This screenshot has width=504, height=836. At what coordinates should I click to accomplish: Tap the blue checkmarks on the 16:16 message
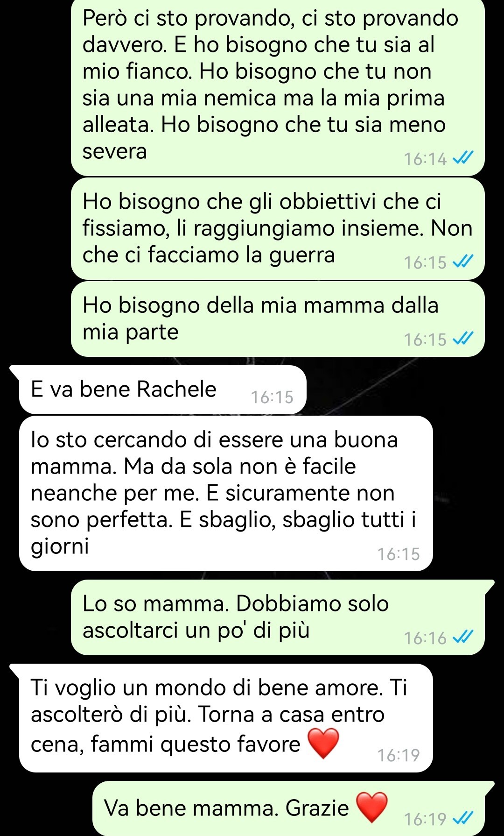coord(463,638)
